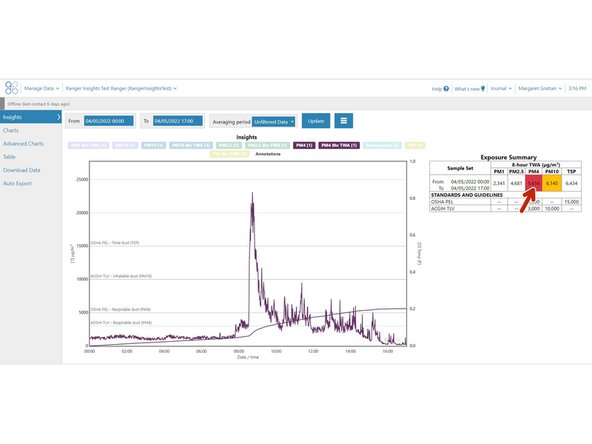The height and width of the screenshot is (444, 592).
Task: Click the 3:16 PM clock text
Action: [577, 88]
